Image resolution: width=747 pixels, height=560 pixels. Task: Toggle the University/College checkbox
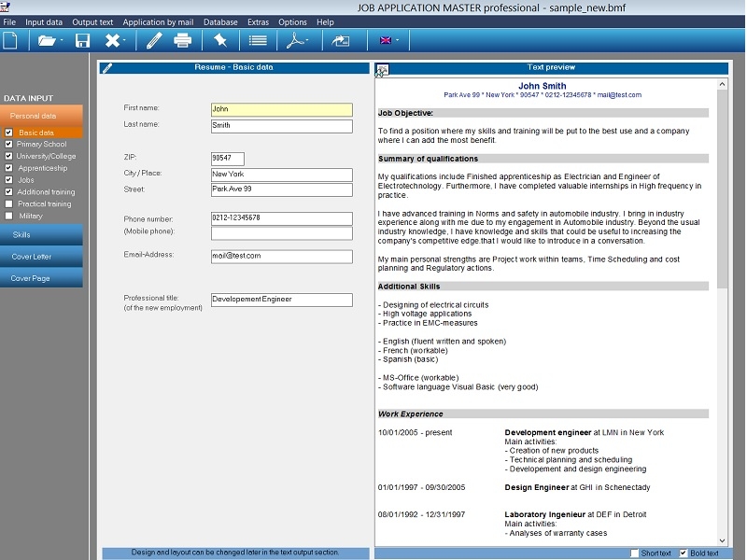pyautogui.click(x=8, y=156)
